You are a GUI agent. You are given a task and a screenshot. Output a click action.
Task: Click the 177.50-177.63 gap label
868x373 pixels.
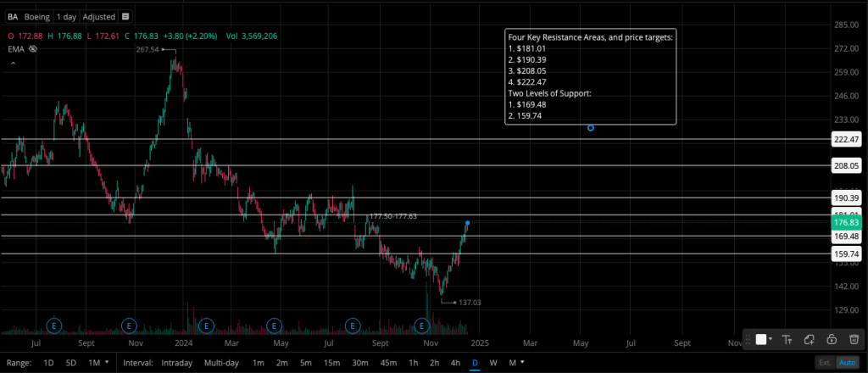click(x=393, y=216)
